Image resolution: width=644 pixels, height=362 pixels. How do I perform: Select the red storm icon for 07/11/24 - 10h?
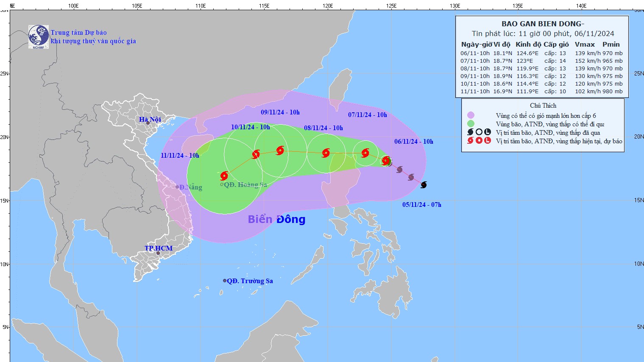click(365, 153)
